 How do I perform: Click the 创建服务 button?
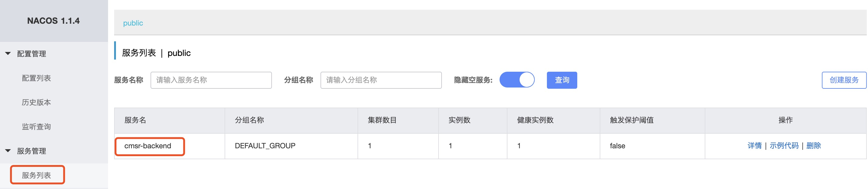[844, 80]
